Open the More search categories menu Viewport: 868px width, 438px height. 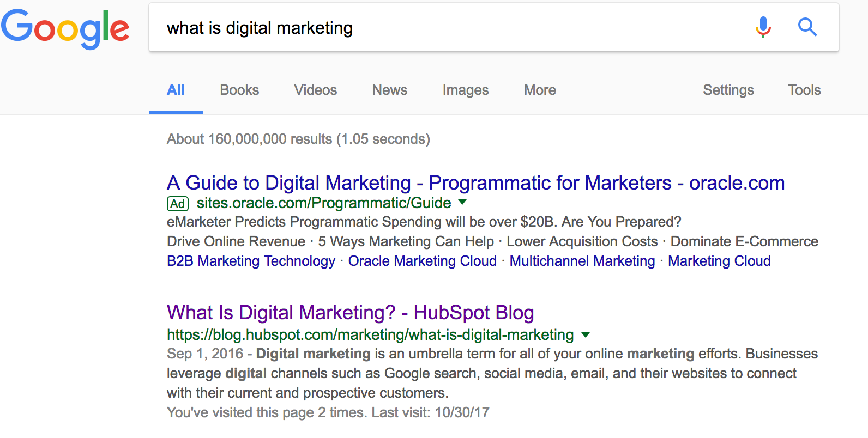point(540,90)
